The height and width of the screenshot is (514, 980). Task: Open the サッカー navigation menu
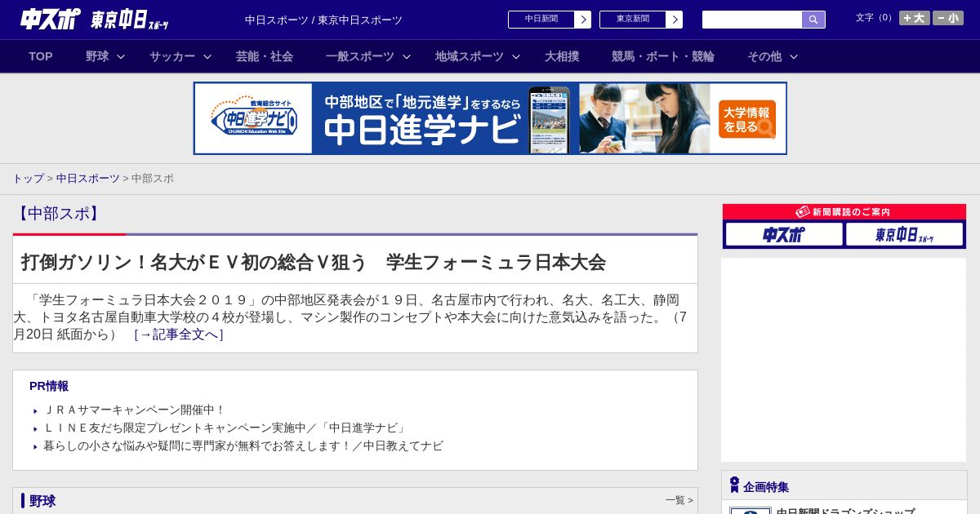pyautogui.click(x=172, y=56)
